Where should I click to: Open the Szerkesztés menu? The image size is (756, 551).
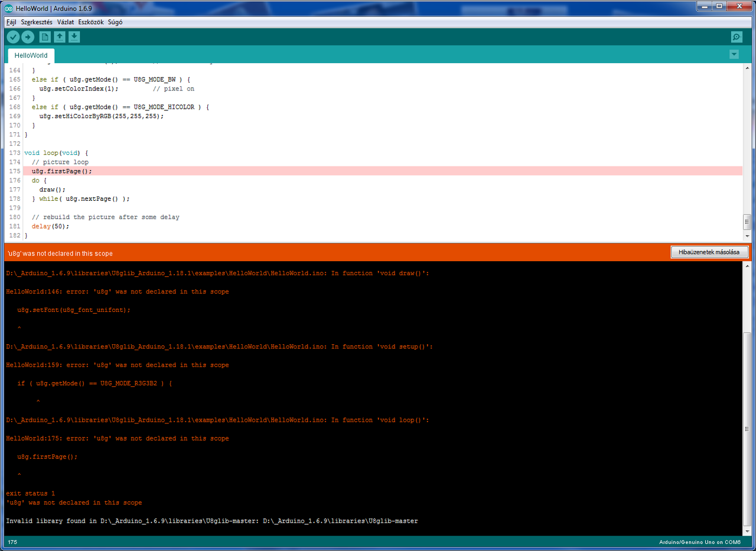click(x=37, y=22)
